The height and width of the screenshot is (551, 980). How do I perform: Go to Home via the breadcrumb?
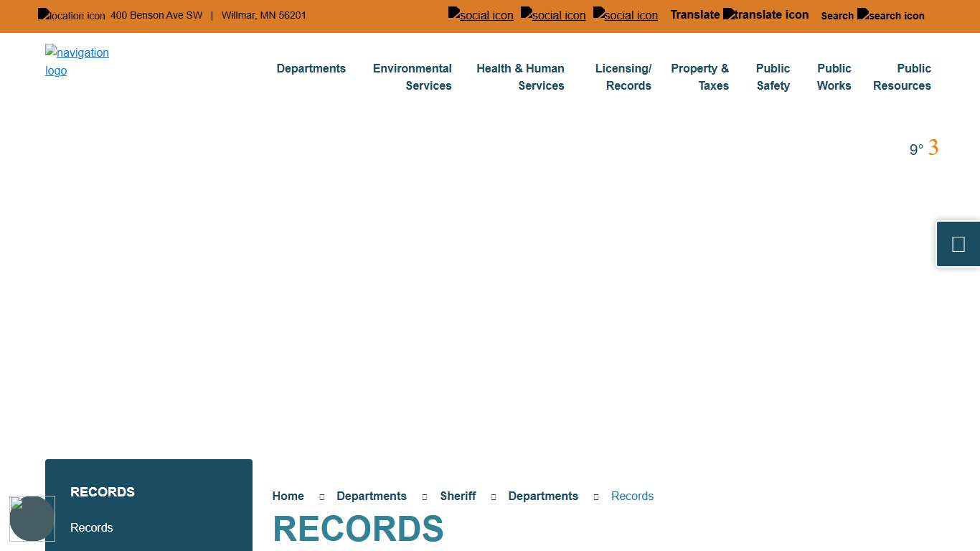click(288, 496)
